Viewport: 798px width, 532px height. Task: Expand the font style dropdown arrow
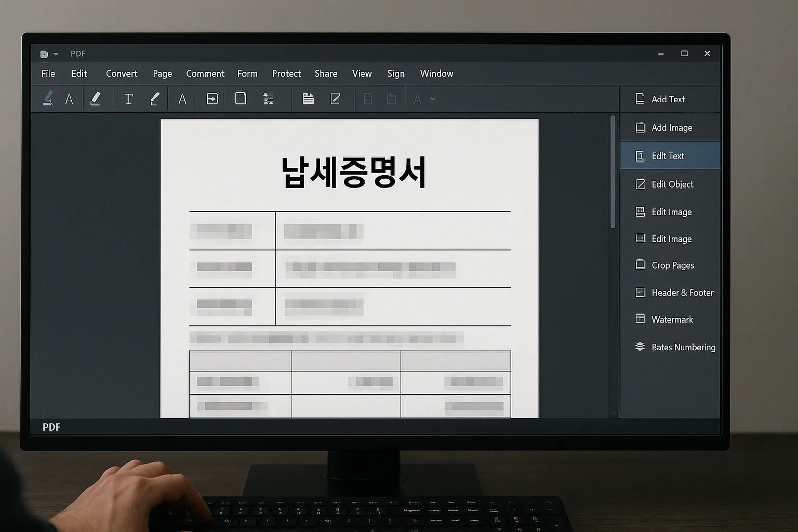point(433,99)
